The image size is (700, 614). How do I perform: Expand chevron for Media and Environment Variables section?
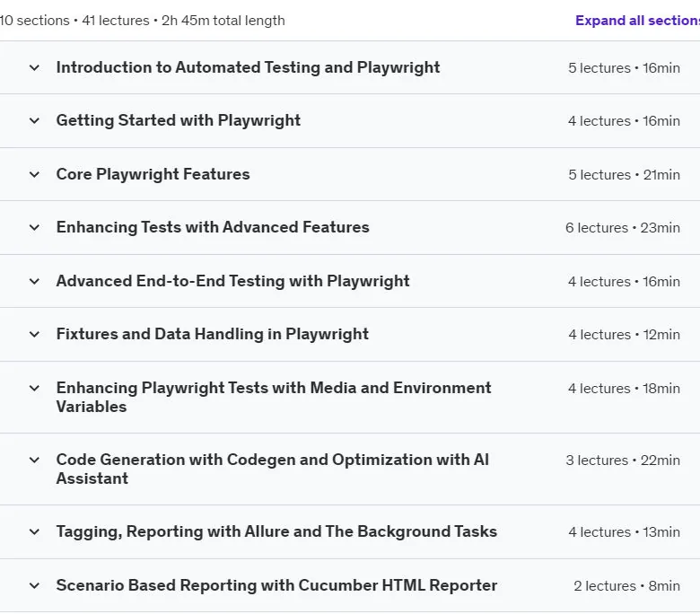[34, 388]
